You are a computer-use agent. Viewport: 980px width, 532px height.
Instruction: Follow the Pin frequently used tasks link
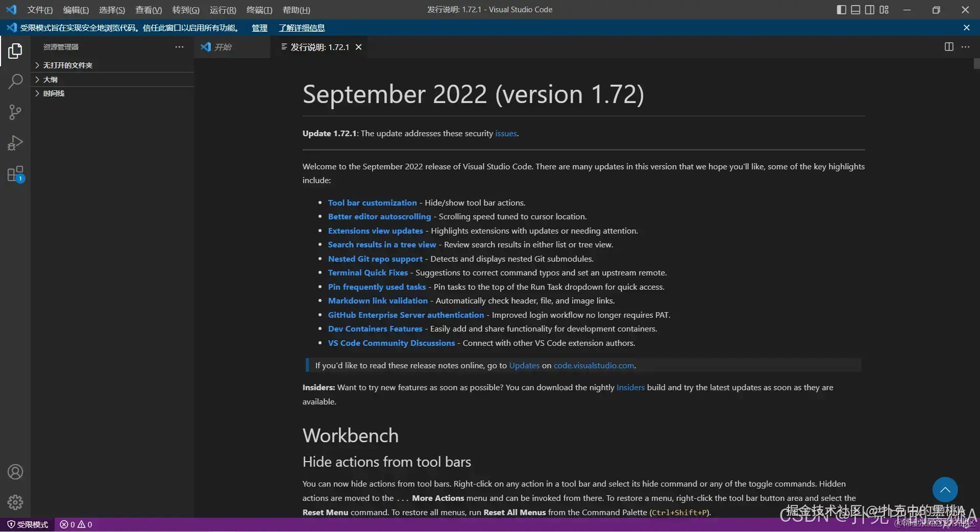click(x=377, y=287)
